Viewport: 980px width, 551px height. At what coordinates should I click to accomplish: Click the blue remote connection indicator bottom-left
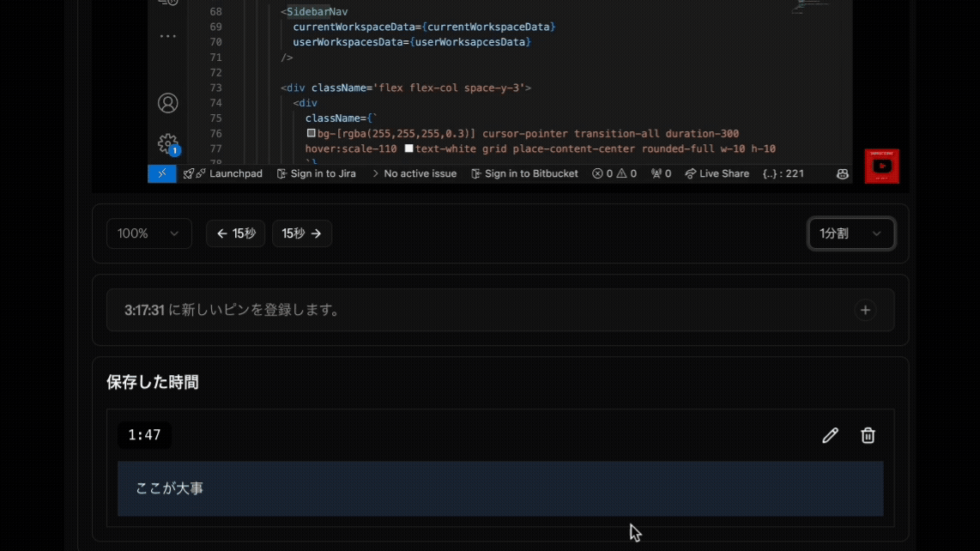pyautogui.click(x=161, y=173)
